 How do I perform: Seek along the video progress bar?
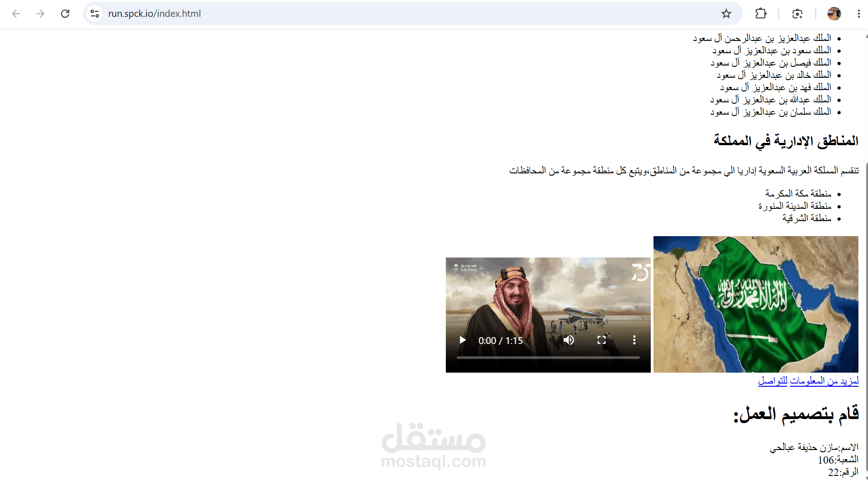click(x=548, y=358)
